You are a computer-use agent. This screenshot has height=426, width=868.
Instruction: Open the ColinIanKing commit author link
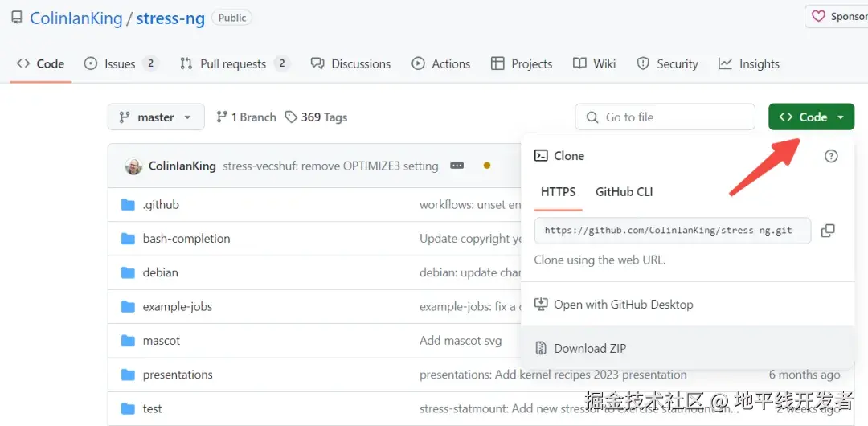(x=182, y=166)
